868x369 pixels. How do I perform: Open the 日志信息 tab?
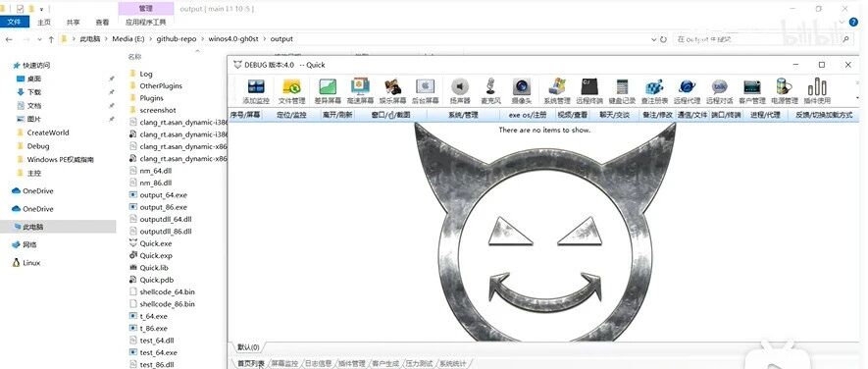[318, 363]
